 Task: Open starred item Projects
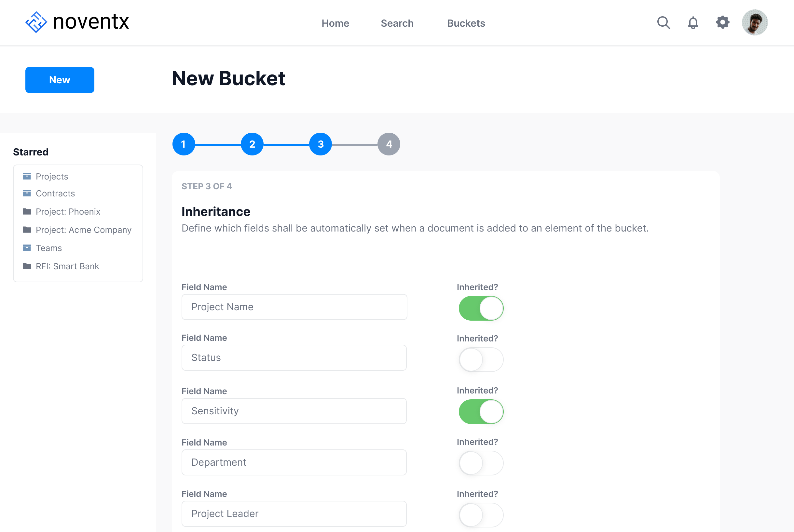[52, 177]
